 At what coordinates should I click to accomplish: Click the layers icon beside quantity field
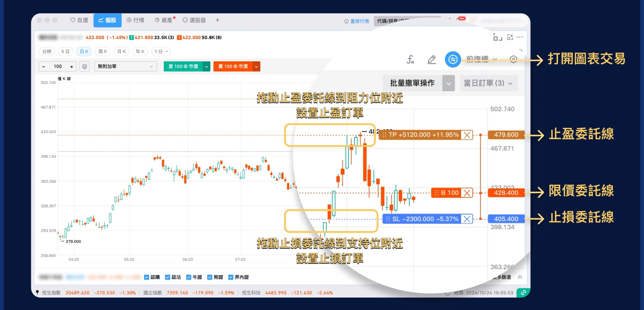[x=84, y=67]
